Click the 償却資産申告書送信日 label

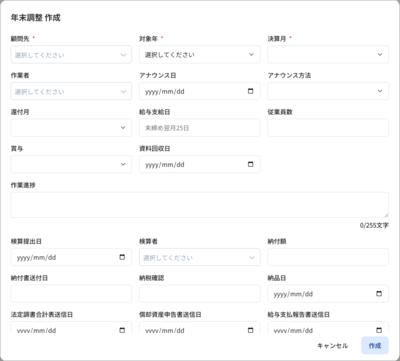click(x=170, y=314)
